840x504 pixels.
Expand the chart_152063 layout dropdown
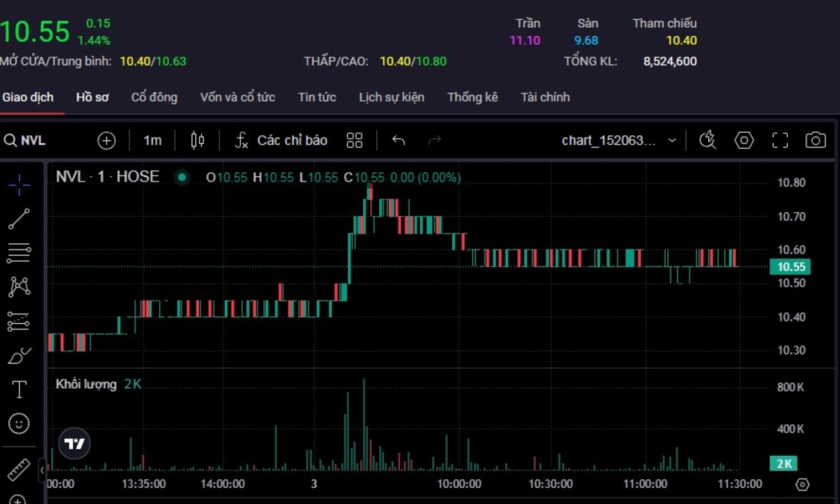click(x=672, y=141)
